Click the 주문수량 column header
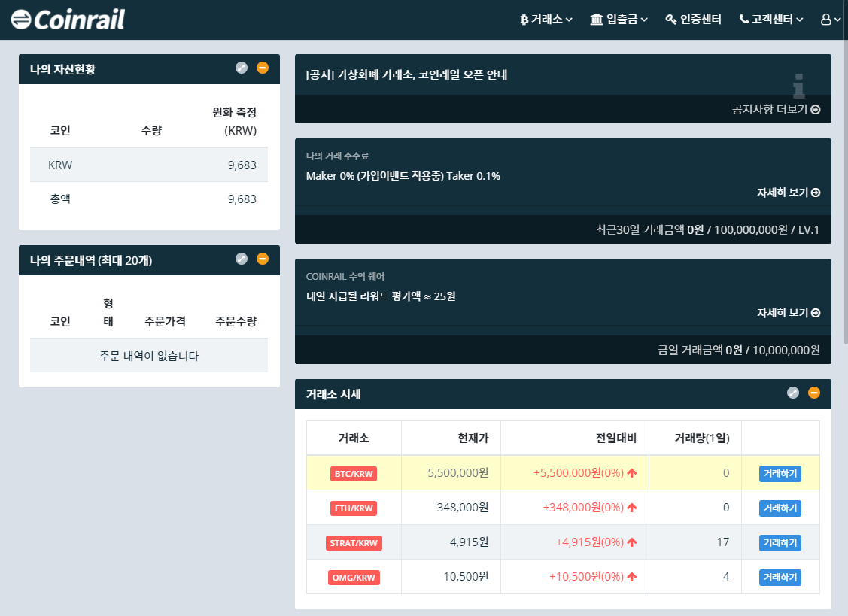 tap(236, 321)
